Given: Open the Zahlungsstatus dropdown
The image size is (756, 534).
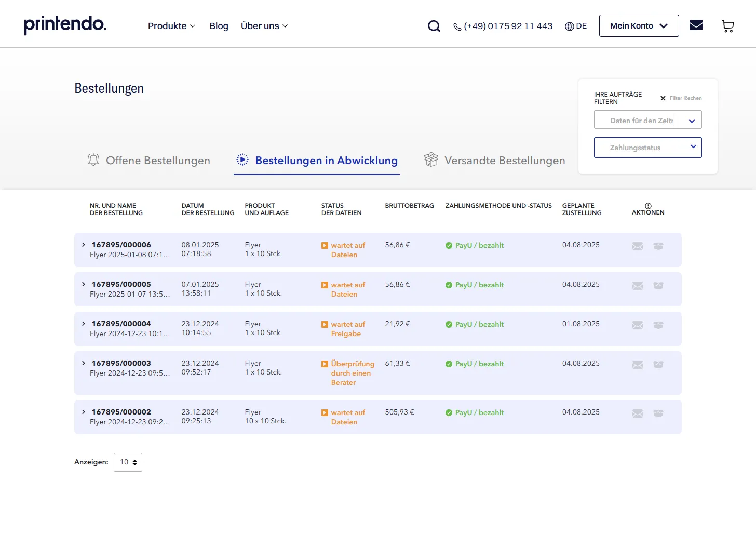Looking at the screenshot, I should 647,148.
